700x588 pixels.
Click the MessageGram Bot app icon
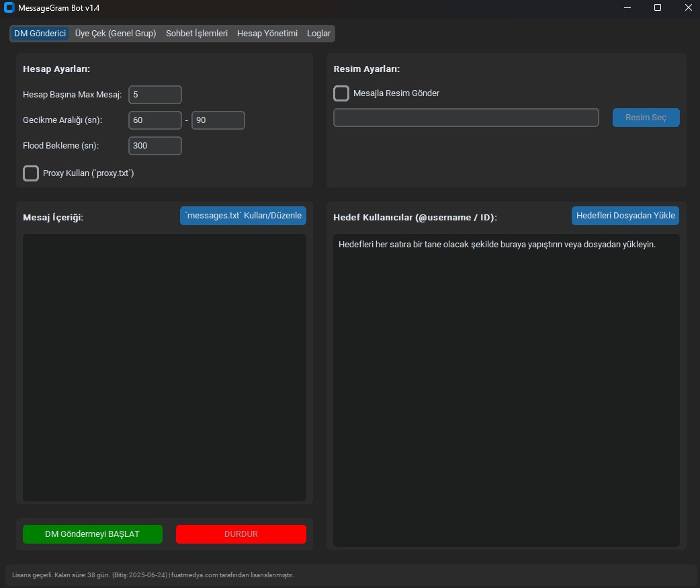point(9,7)
